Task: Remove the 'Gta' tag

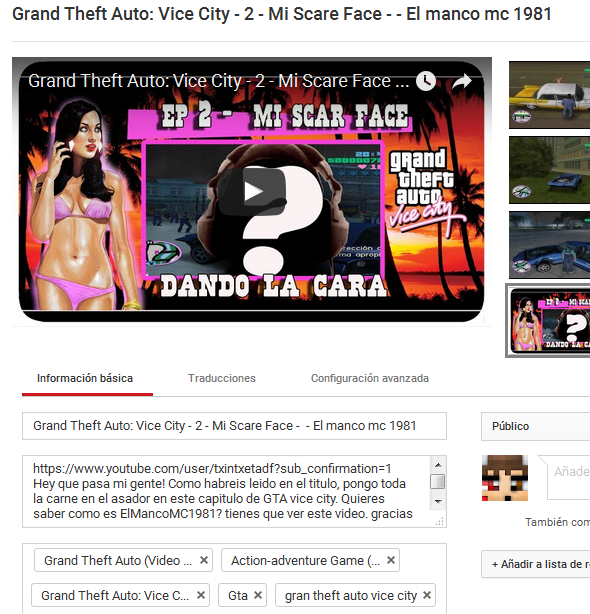Action: pyautogui.click(x=258, y=595)
